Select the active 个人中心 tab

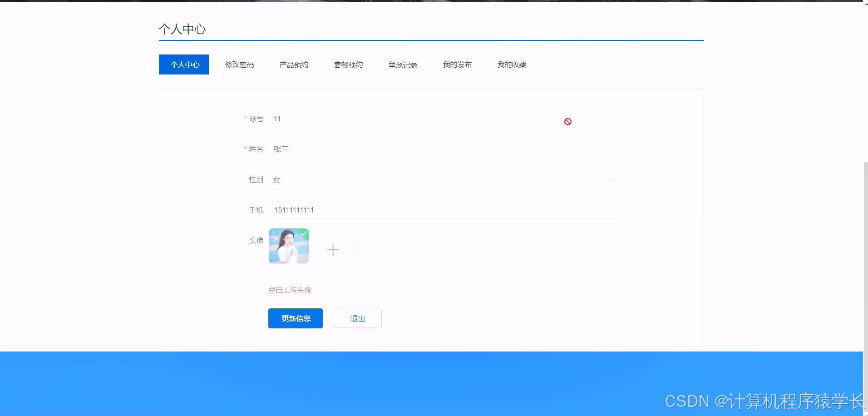(x=183, y=64)
